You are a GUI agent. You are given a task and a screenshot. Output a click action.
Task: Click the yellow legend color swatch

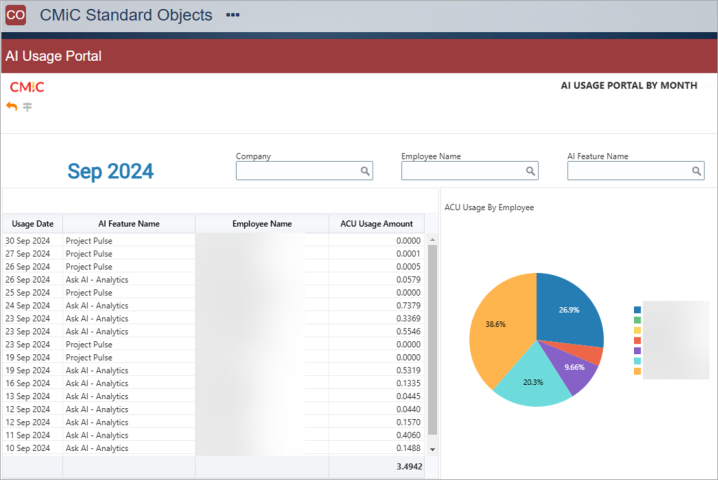(637, 330)
